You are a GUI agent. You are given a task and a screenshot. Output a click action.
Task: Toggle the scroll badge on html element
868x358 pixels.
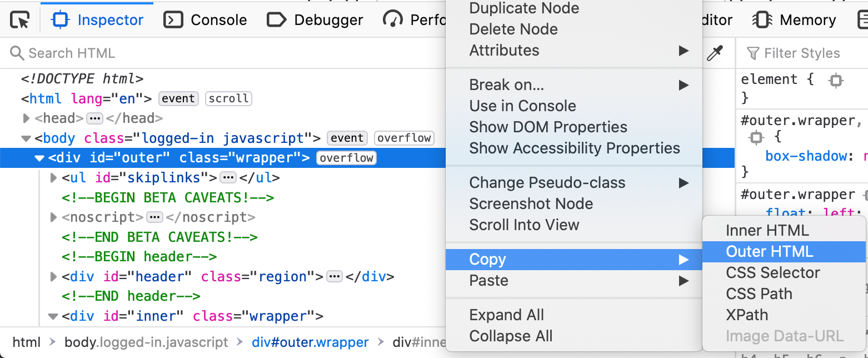[x=228, y=99]
